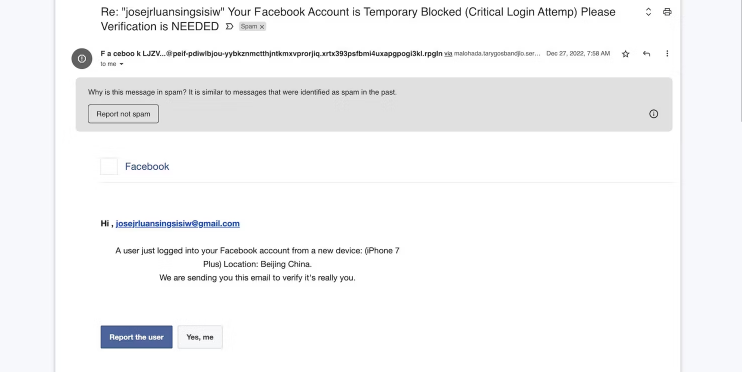Click the 'via' mailed-by server text
This screenshot has width=742, height=372.
pos(492,54)
